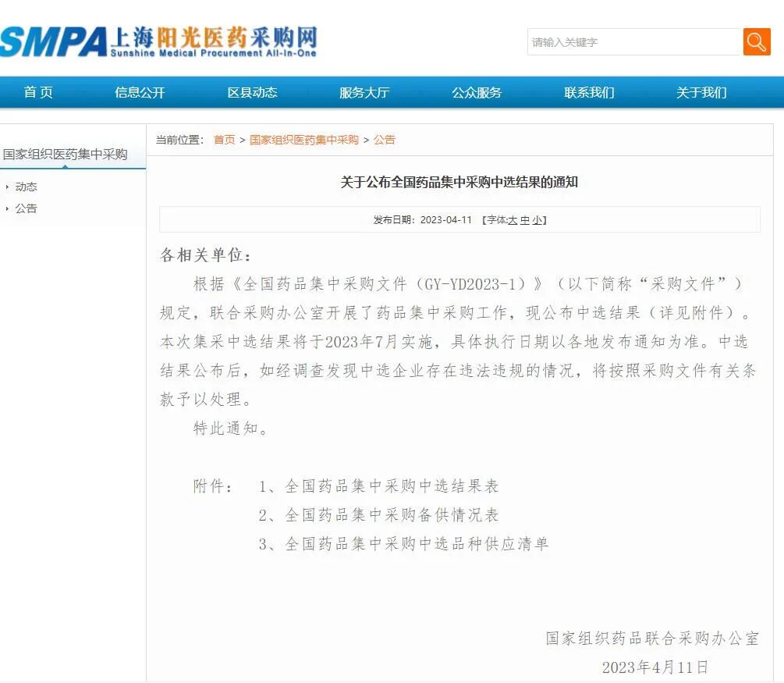The height and width of the screenshot is (683, 784).
Task: Click the 公告 breadcrumb link
Action: (384, 140)
